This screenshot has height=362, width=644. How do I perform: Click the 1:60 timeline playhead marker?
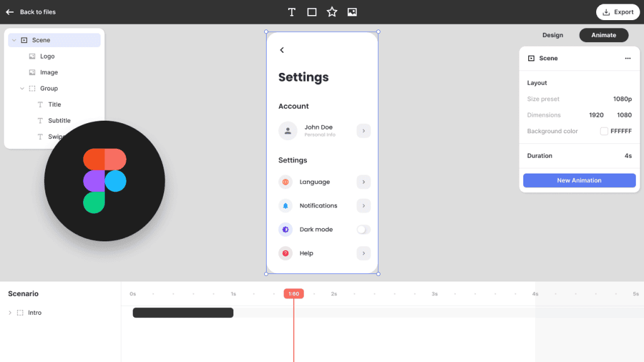293,293
